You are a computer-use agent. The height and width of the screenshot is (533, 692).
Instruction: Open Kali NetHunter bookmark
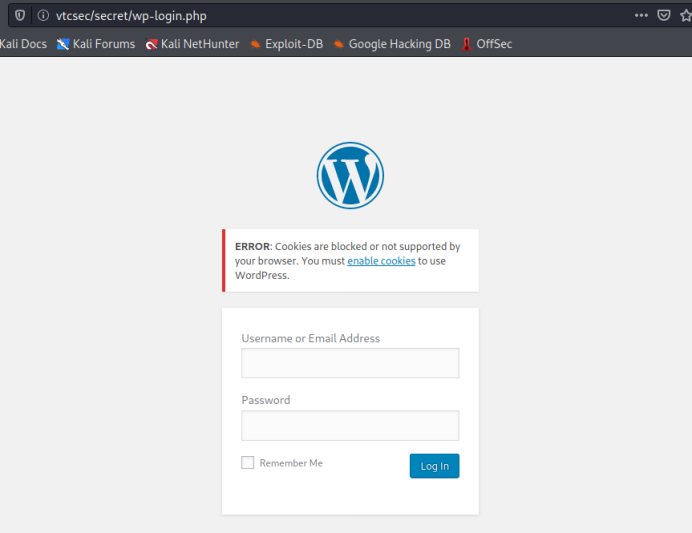coord(192,44)
